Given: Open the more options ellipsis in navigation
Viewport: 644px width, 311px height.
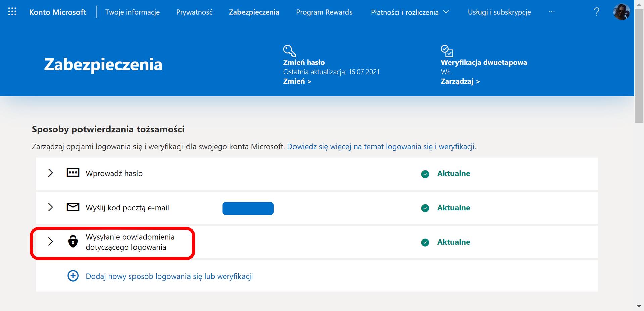Looking at the screenshot, I should coord(552,12).
